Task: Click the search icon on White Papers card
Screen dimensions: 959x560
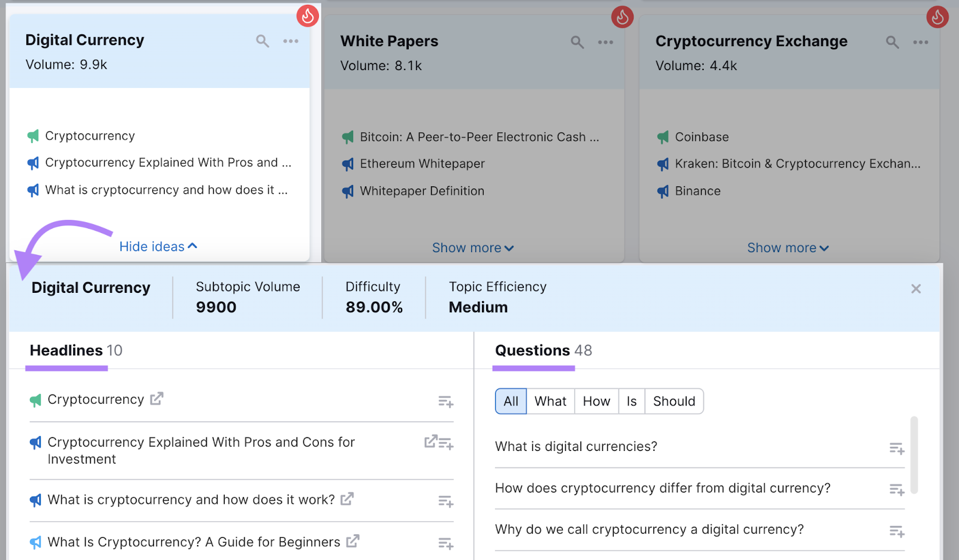Action: (x=577, y=42)
